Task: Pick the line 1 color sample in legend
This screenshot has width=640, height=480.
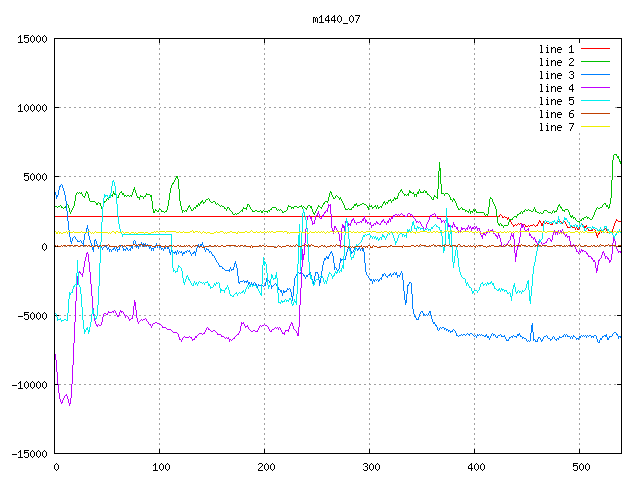Action: [x=596, y=49]
